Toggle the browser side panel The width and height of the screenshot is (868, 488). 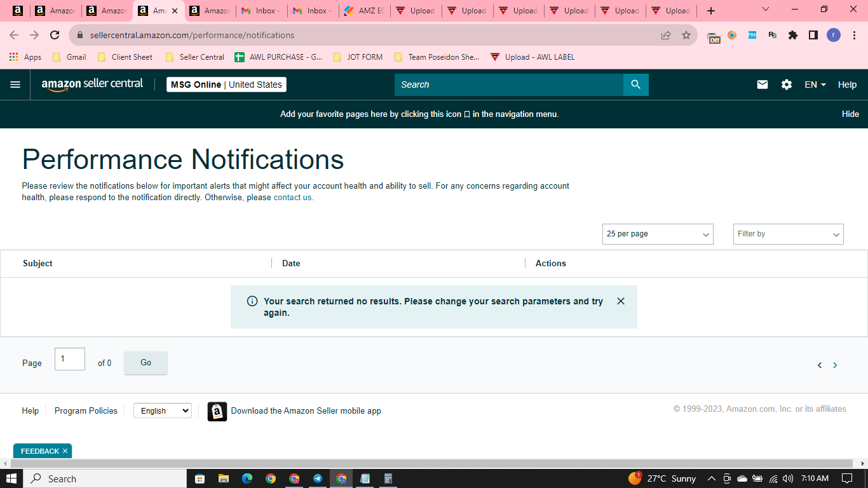click(813, 35)
